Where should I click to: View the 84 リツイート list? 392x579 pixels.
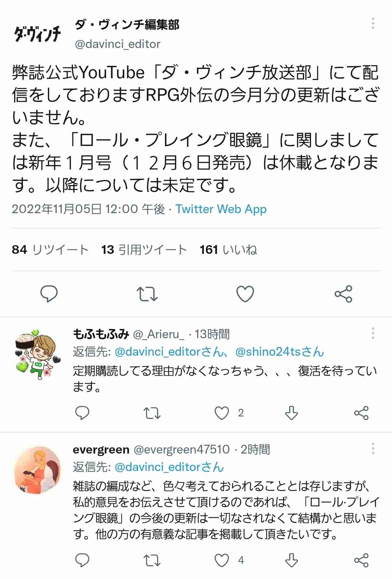50,249
